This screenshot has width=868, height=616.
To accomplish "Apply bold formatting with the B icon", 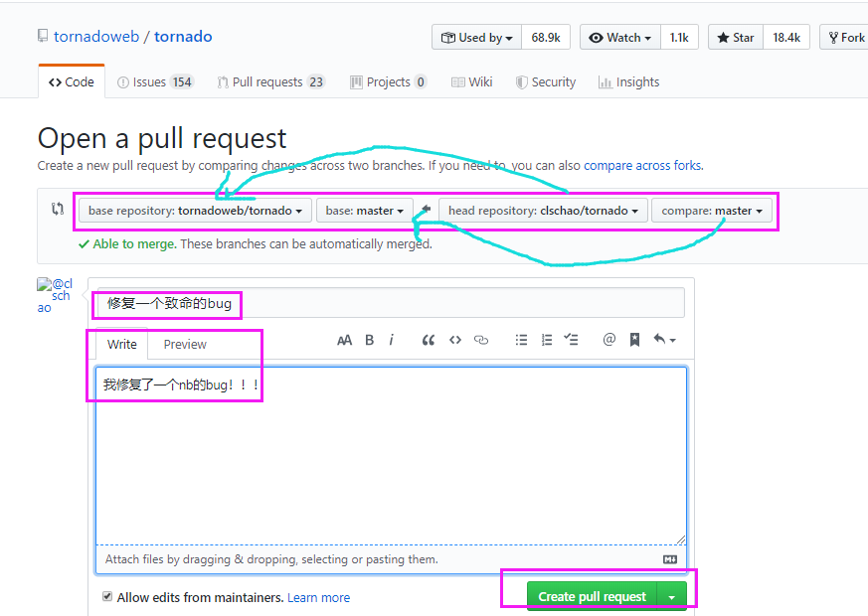I will (369, 340).
